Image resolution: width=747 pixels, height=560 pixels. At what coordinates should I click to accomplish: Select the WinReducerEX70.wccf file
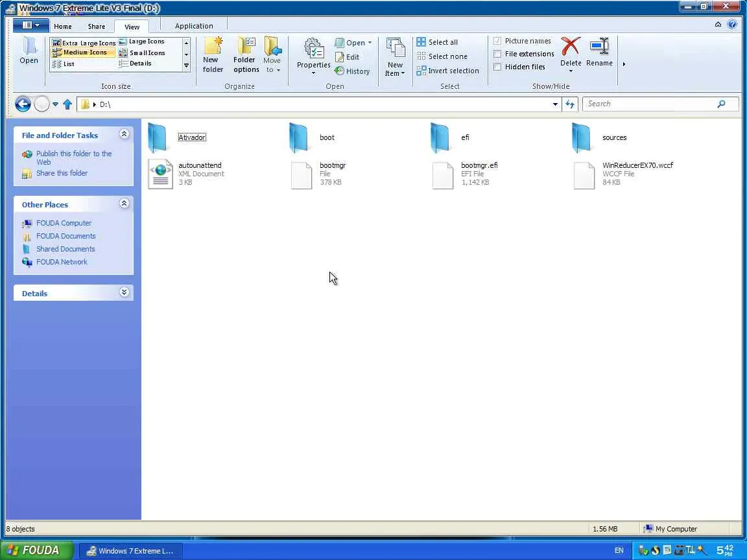[x=623, y=174]
